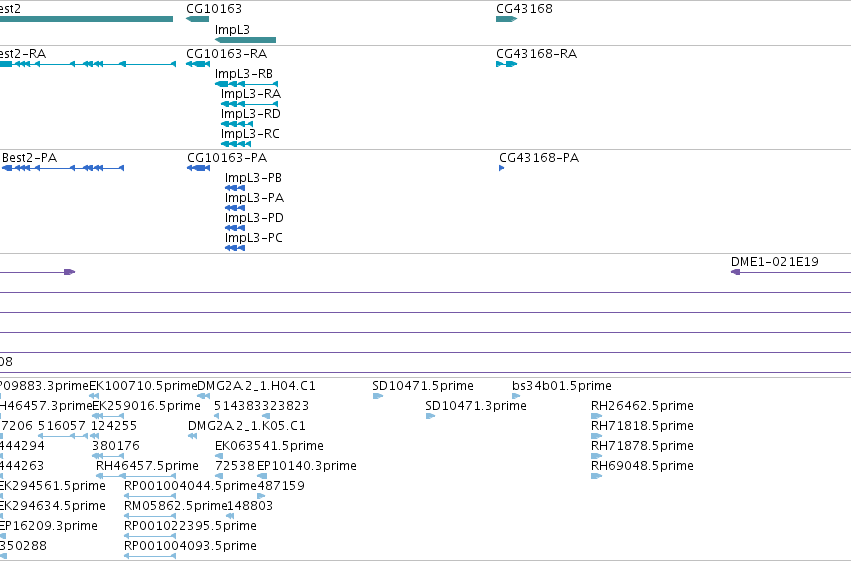Select the 514383 feature label
The width and height of the screenshot is (851, 561).
tap(238, 406)
